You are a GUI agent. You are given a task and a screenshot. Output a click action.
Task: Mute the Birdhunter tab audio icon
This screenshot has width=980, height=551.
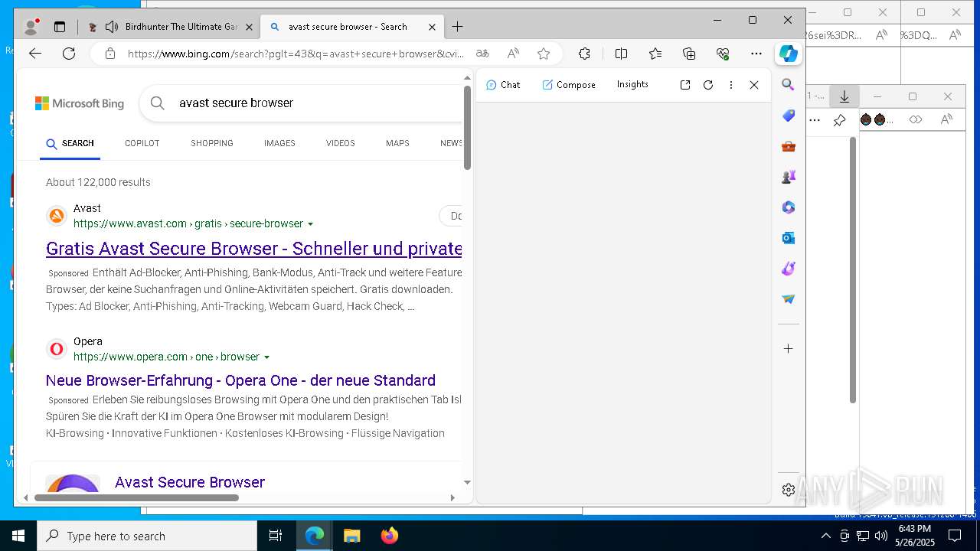(x=112, y=27)
